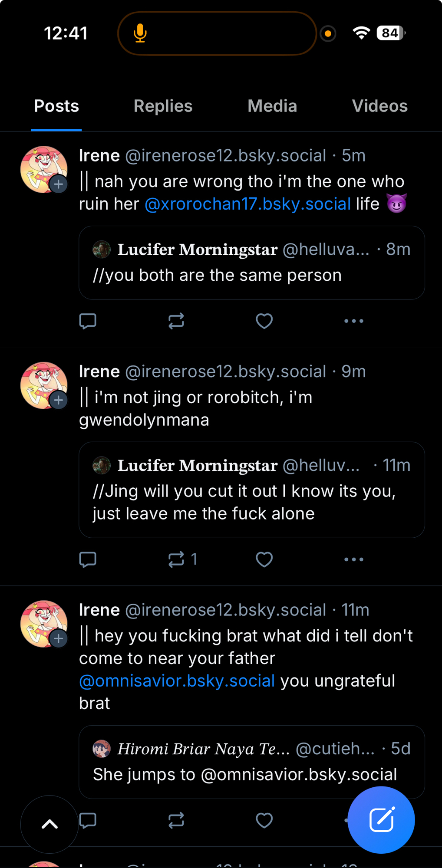Like the 'ungrateful brat' post

pyautogui.click(x=264, y=820)
